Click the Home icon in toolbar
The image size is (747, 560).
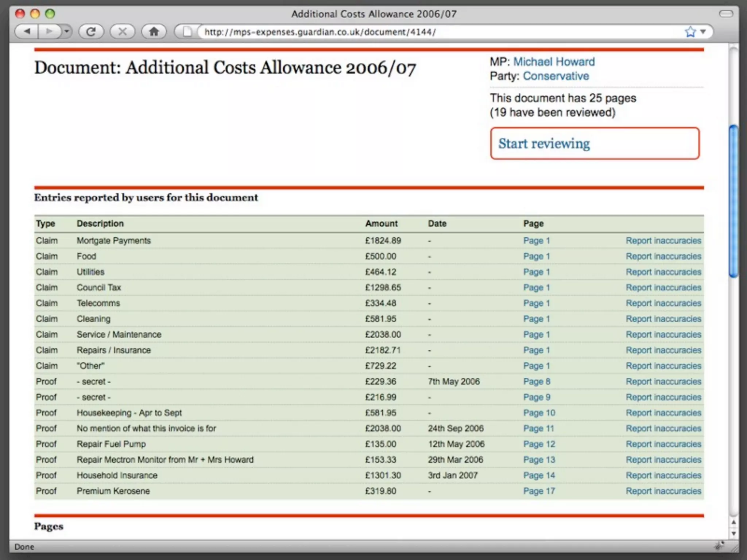pos(154,32)
